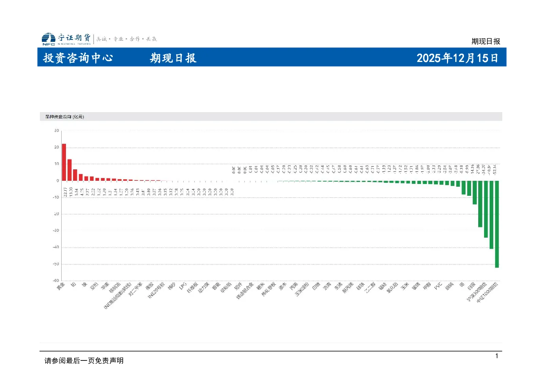Click the footer 请参阅最后一页免责声明

(x=84, y=360)
